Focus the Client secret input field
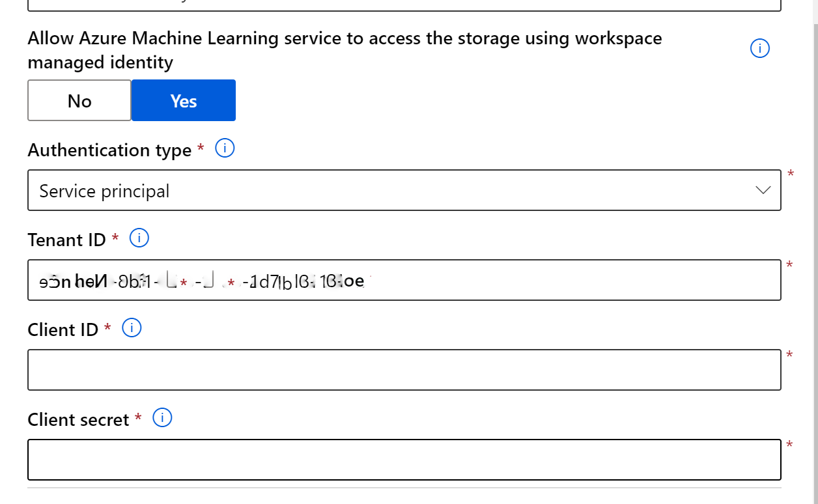This screenshot has width=818, height=504. [x=404, y=460]
